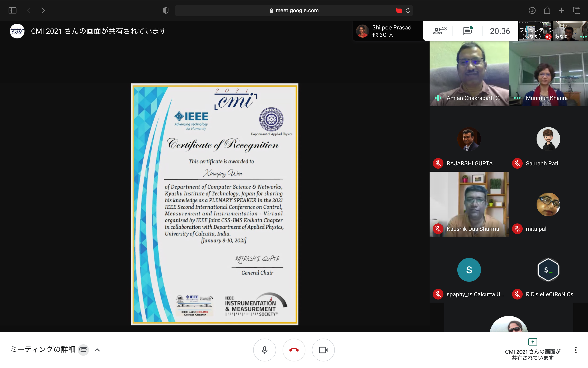Click the shared certificate presentation
The height and width of the screenshot is (368, 588).
tap(215, 204)
